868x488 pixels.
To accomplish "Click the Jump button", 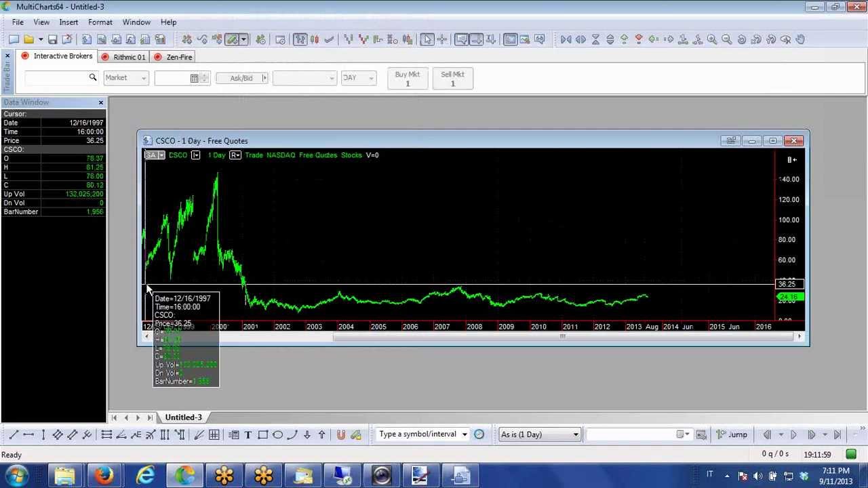I will tap(732, 434).
